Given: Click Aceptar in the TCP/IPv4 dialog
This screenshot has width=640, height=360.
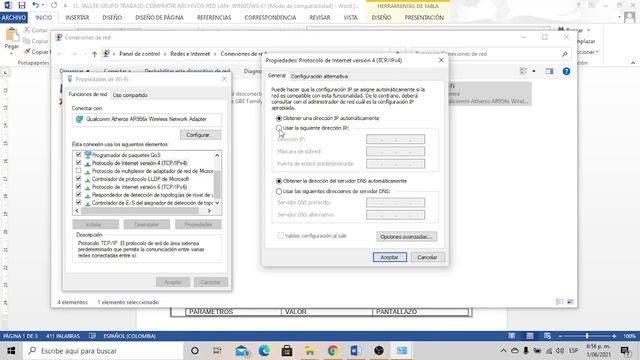Looking at the screenshot, I should (x=389, y=257).
